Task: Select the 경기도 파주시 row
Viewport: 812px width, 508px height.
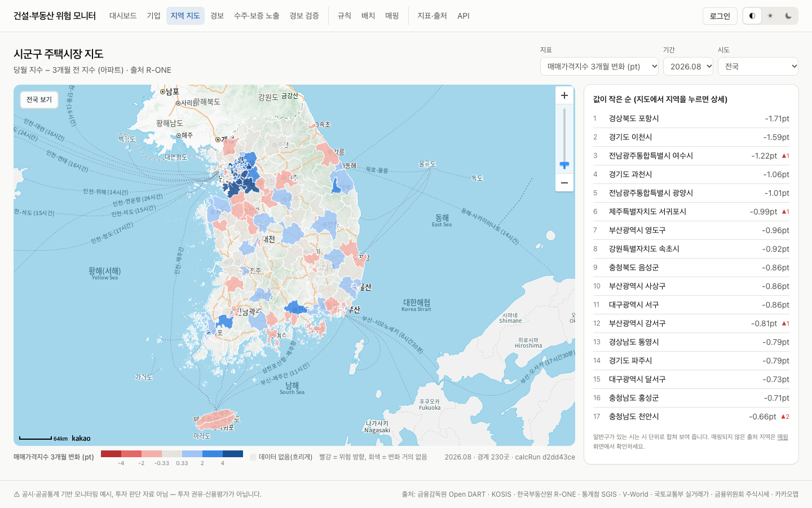Action: tap(691, 361)
